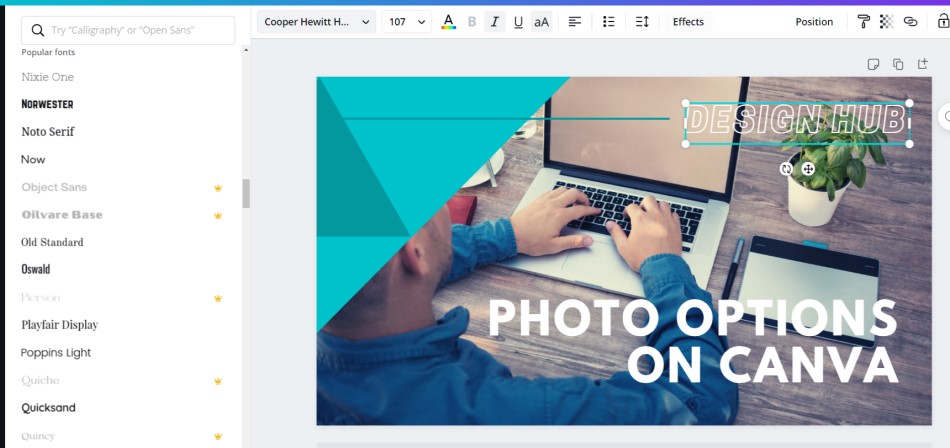Image resolution: width=950 pixels, height=448 pixels.
Task: Click the top-left resize handle of DESIGN HUB
Action: coord(686,103)
